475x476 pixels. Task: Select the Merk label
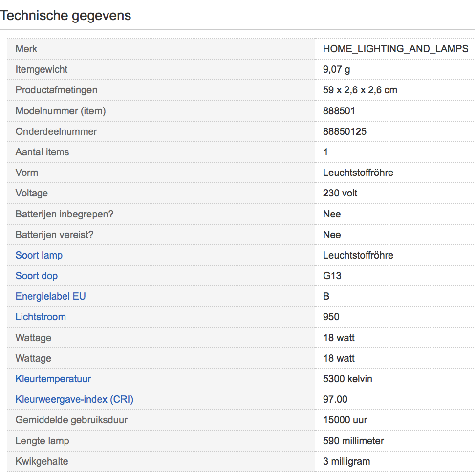coord(26,49)
